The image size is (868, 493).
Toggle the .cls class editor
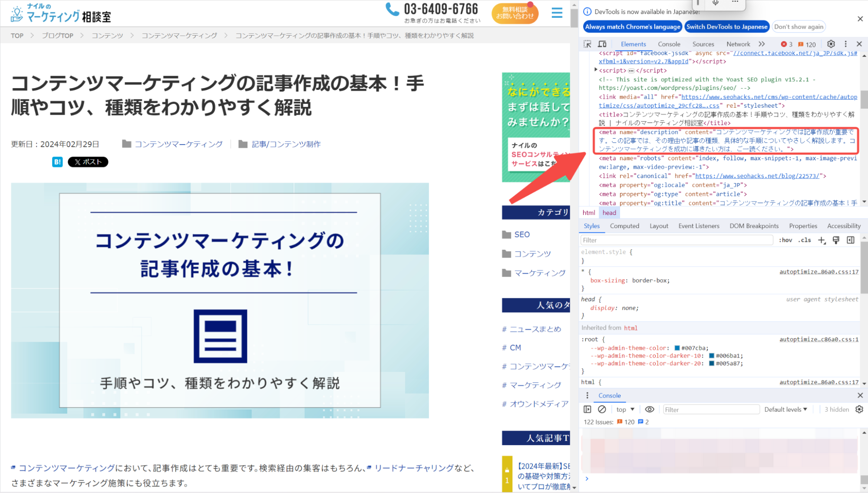805,240
